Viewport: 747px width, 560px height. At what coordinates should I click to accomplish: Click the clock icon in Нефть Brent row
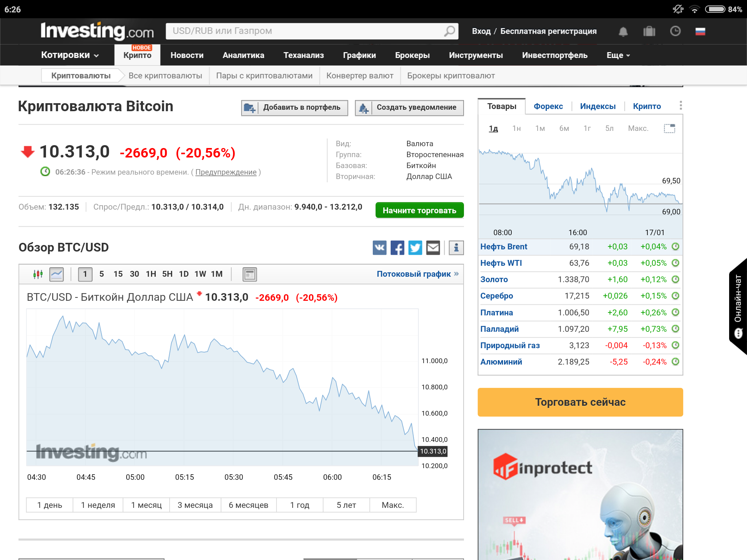(676, 246)
